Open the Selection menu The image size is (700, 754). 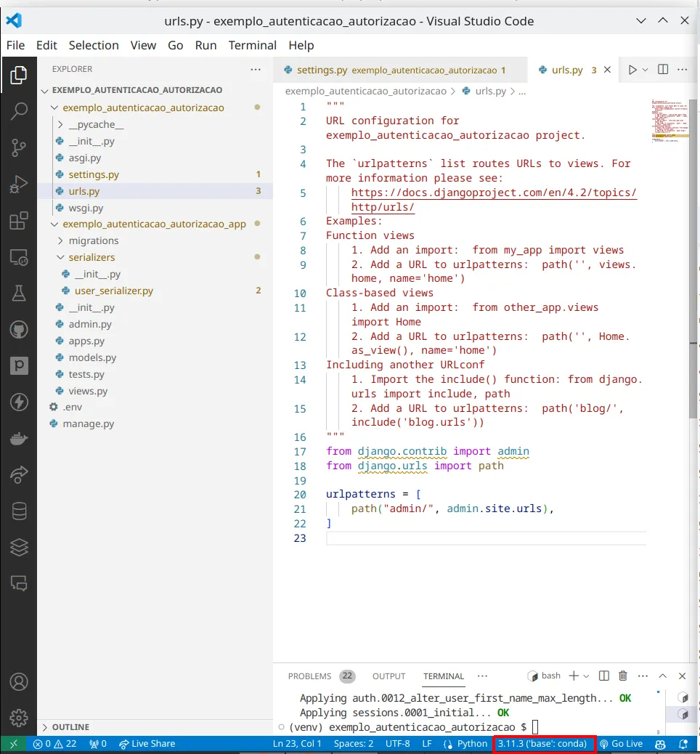(x=94, y=45)
